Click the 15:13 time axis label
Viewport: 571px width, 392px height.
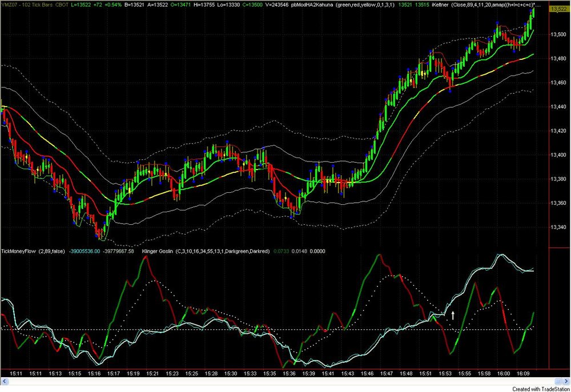[55, 373]
